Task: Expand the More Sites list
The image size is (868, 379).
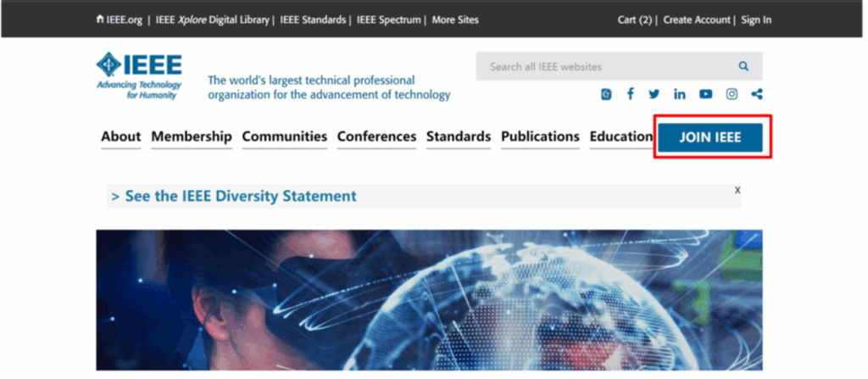Action: pos(455,20)
